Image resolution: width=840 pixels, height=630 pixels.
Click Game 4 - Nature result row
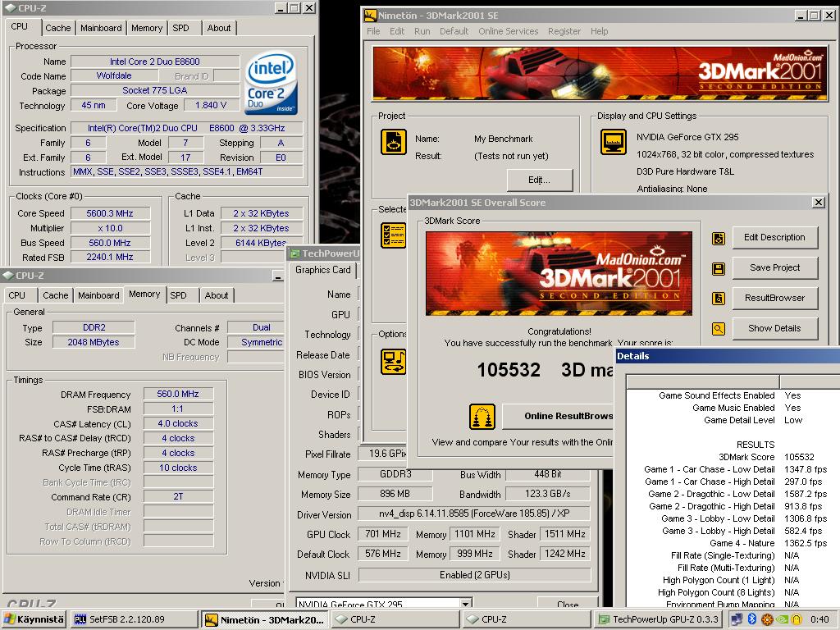coord(734,543)
